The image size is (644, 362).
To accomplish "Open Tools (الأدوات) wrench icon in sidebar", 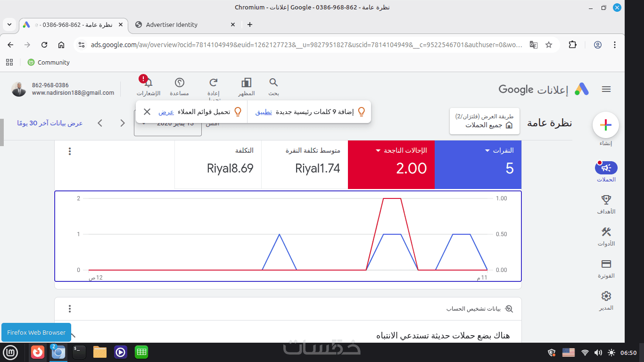I will pos(606,231).
